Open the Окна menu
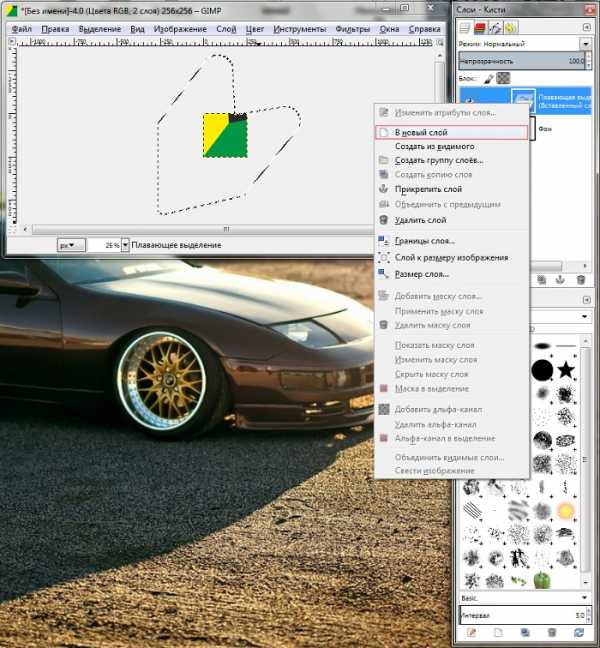The width and height of the screenshot is (600, 648). pyautogui.click(x=390, y=29)
